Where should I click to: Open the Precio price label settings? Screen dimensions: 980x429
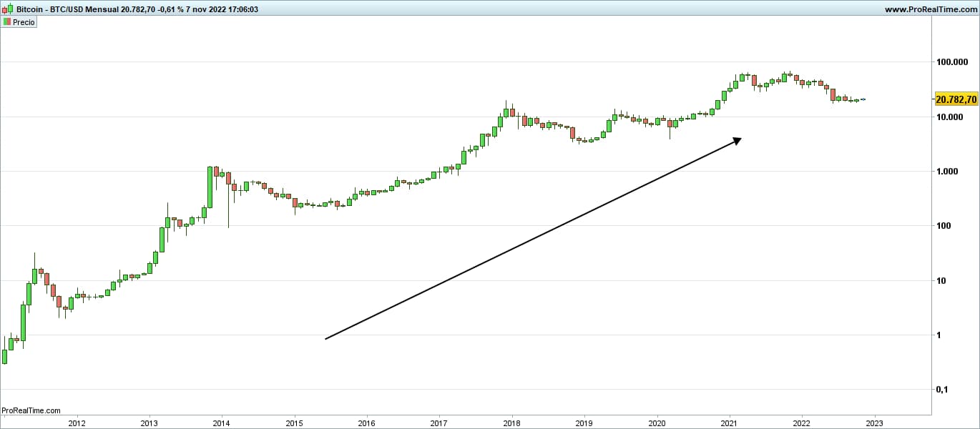click(24, 22)
